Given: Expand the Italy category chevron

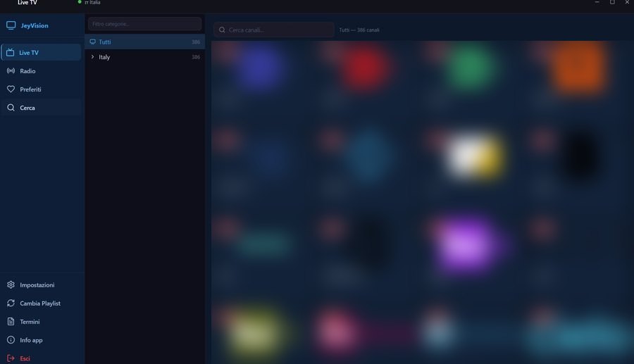Looking at the screenshot, I should tap(92, 57).
